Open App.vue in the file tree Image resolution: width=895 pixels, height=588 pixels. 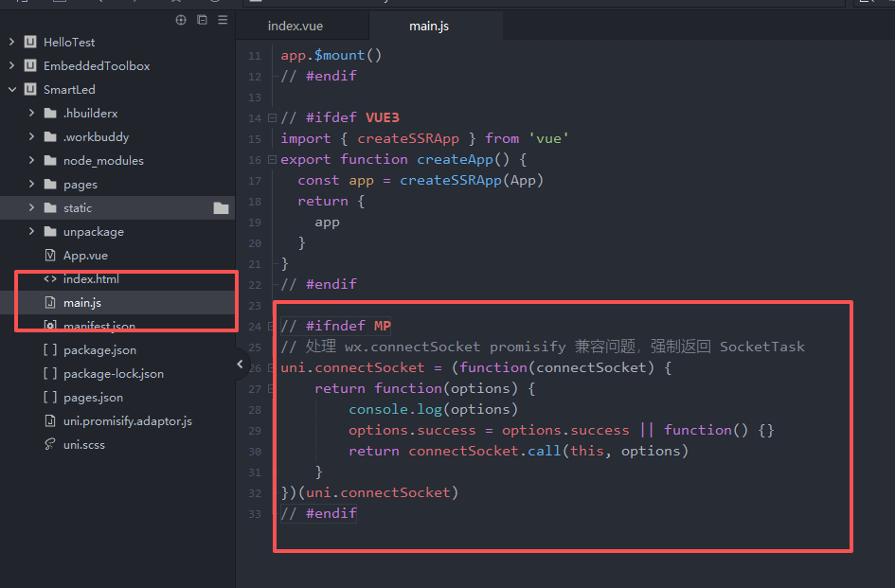[x=85, y=256]
